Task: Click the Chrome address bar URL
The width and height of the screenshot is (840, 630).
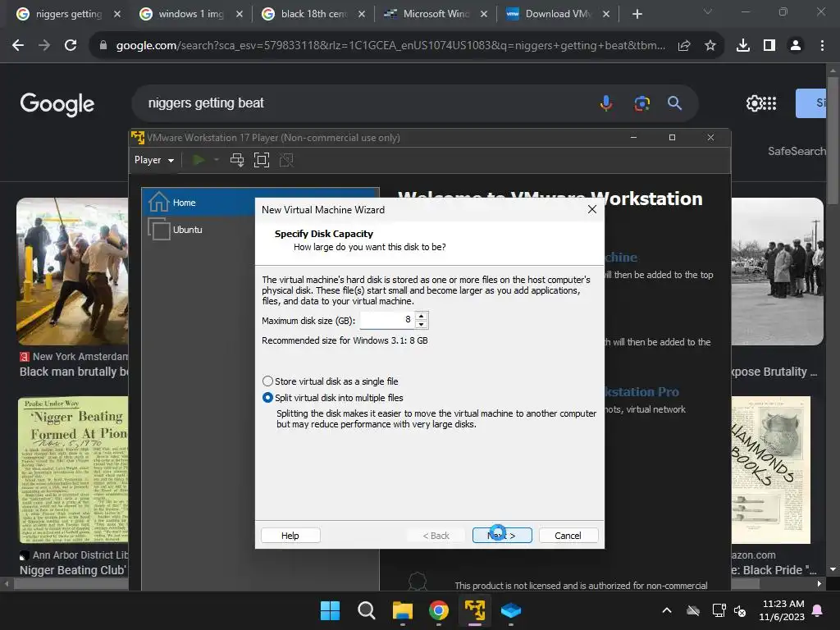Action: [x=390, y=46]
